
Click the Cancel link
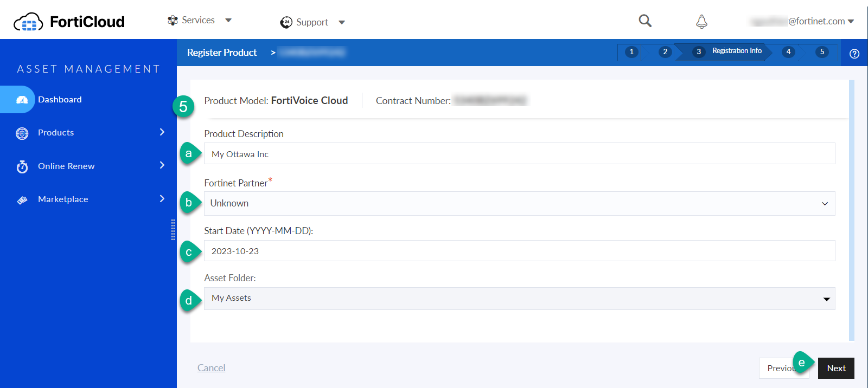tap(211, 368)
